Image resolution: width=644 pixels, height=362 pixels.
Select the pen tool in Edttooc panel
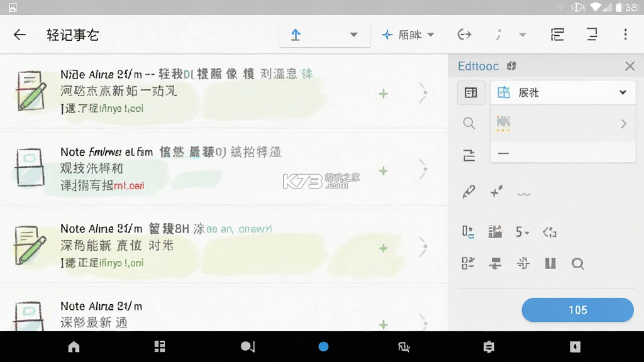point(469,192)
